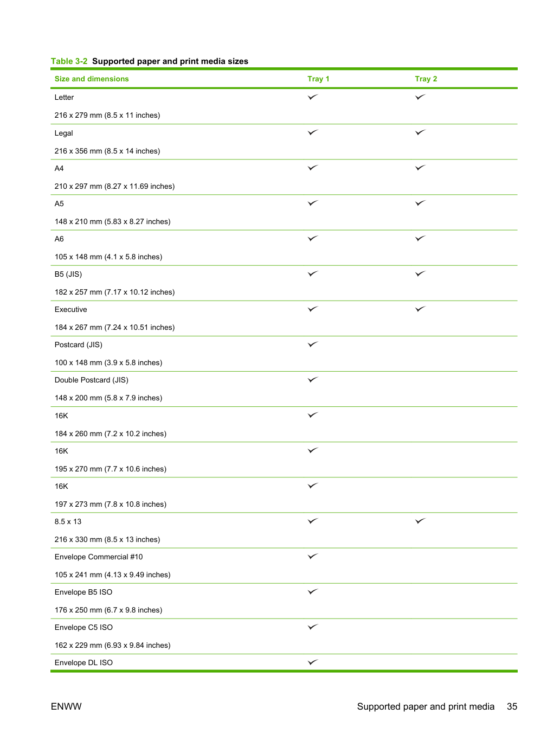Image resolution: width=560 pixels, height=746 pixels.
Task: Click the Tray 2 checkmark for B5 (JIS)
Action: pos(421,273)
